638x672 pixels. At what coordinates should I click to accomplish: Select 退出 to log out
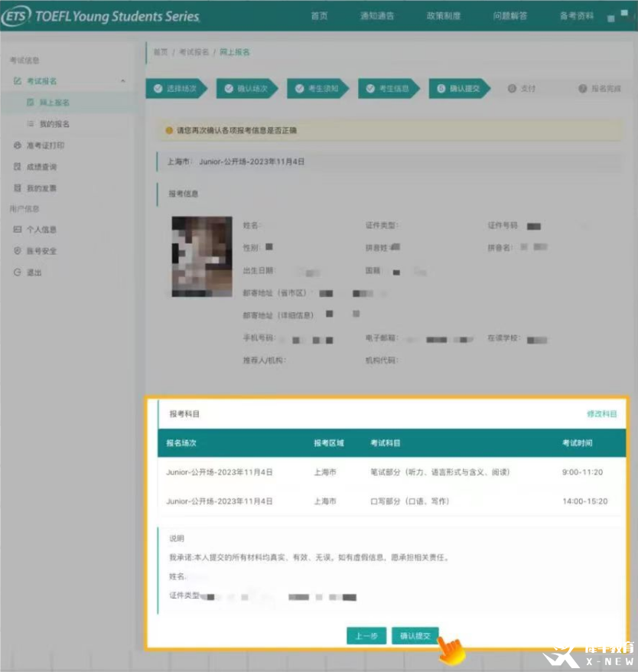(x=34, y=272)
